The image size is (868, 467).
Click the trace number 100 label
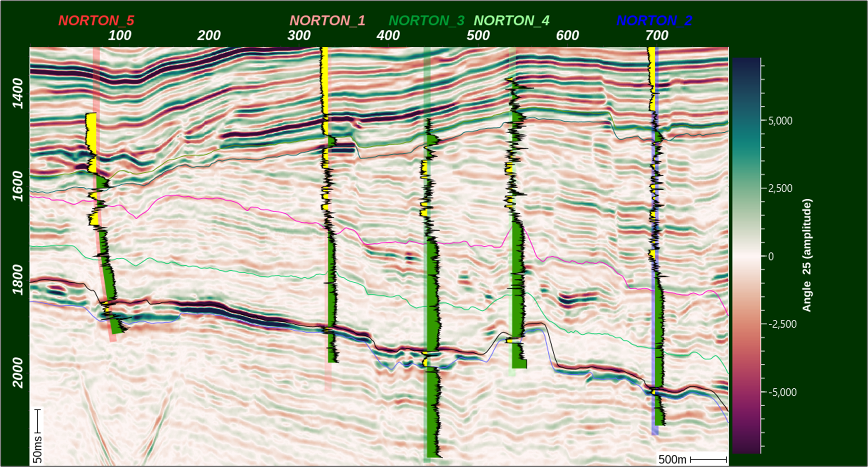[x=120, y=36]
